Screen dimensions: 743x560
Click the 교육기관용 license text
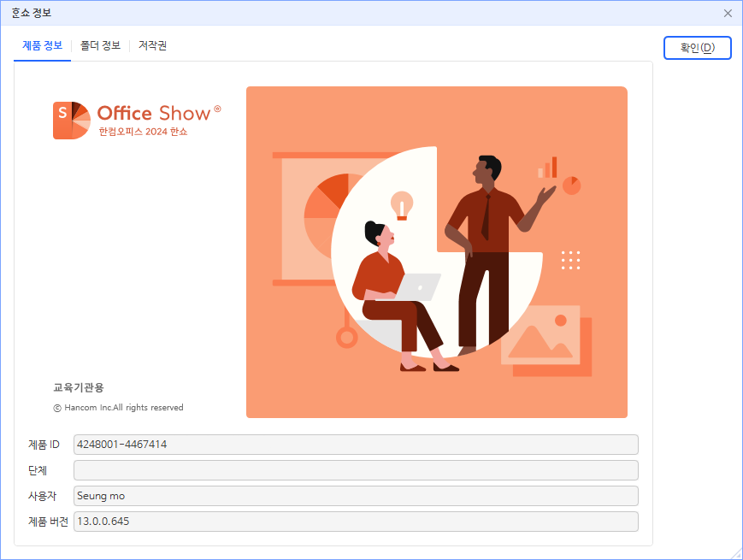click(78, 387)
